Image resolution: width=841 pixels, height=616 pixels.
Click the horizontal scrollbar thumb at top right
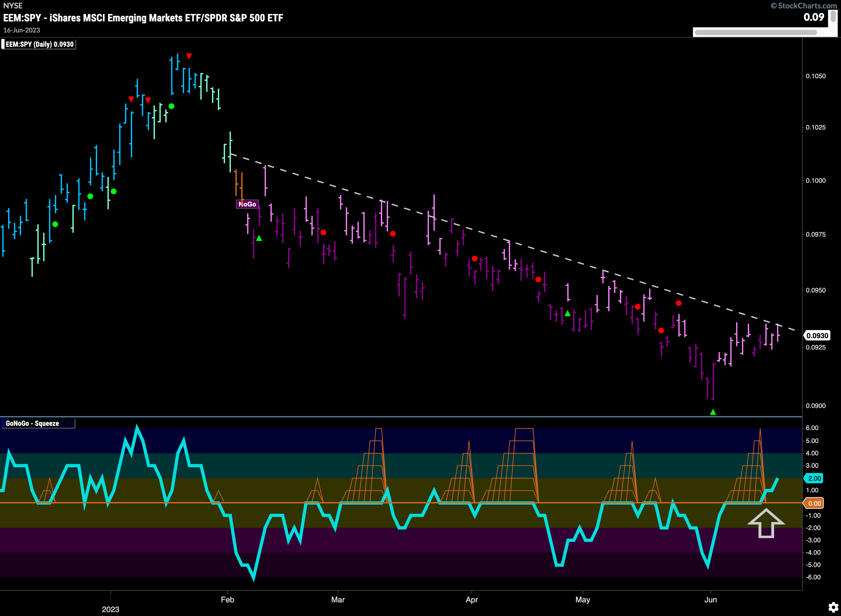coord(756,32)
